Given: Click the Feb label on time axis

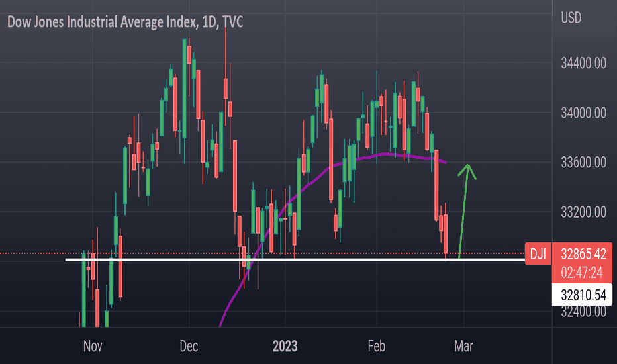Looking at the screenshot, I should 377,346.
